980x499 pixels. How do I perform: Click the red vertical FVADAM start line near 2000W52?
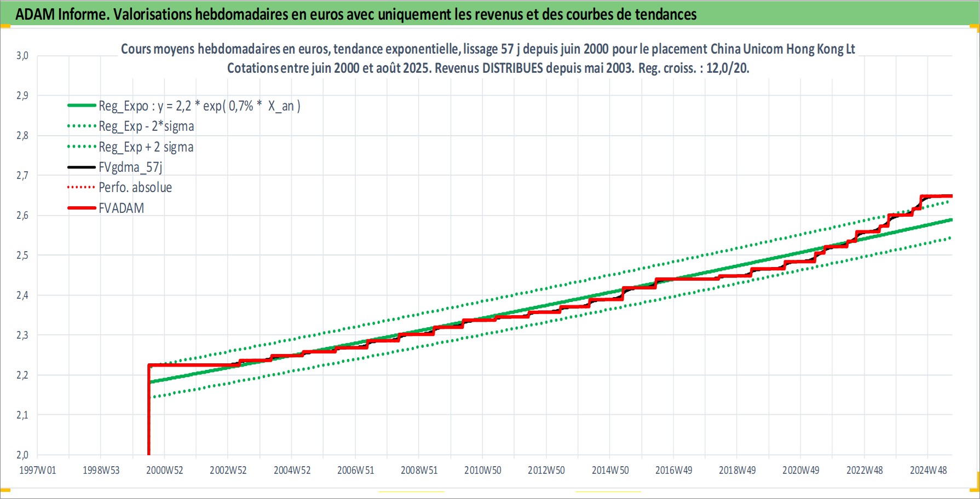(149, 410)
